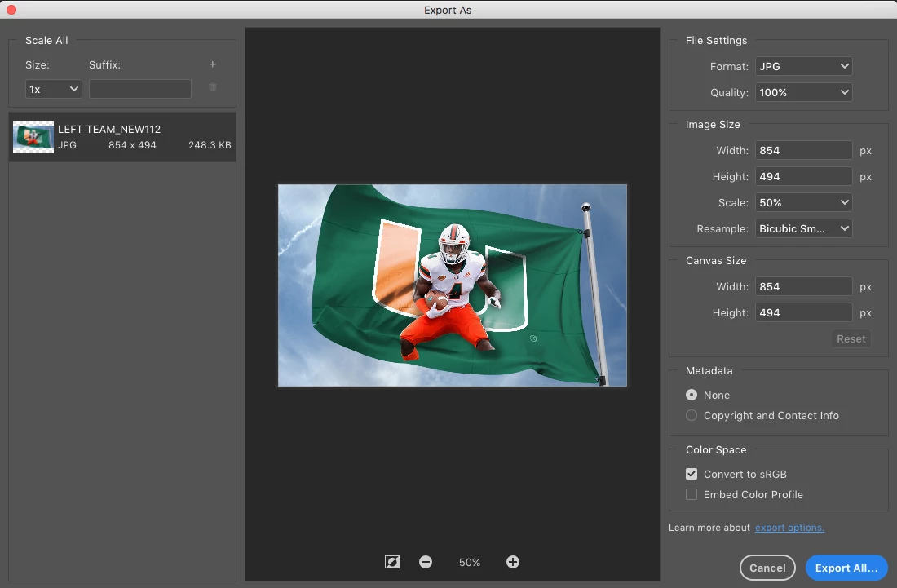Click the 50% zoom level text
Screen dimensions: 897x588
click(x=470, y=563)
